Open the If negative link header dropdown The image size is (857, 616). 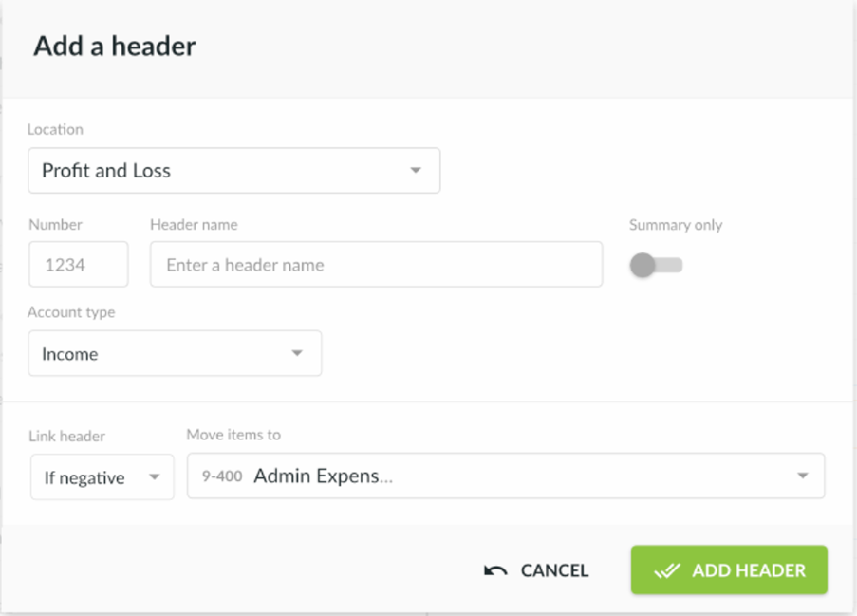point(102,477)
